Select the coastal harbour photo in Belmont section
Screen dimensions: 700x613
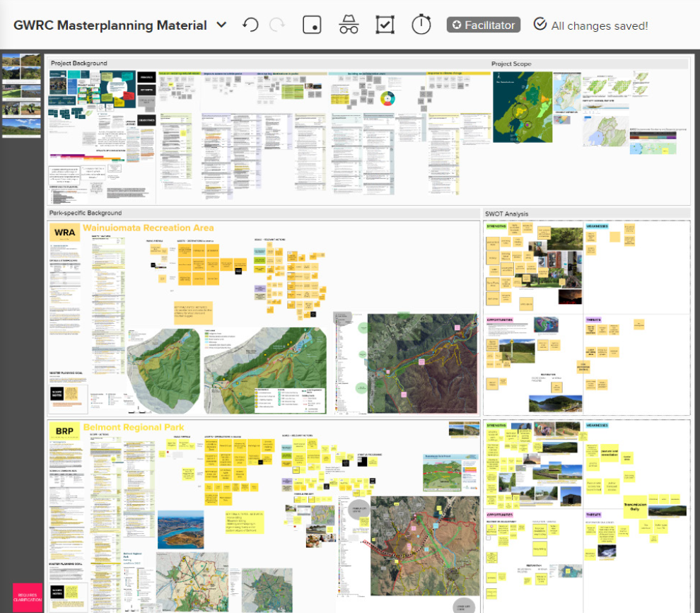[180, 530]
